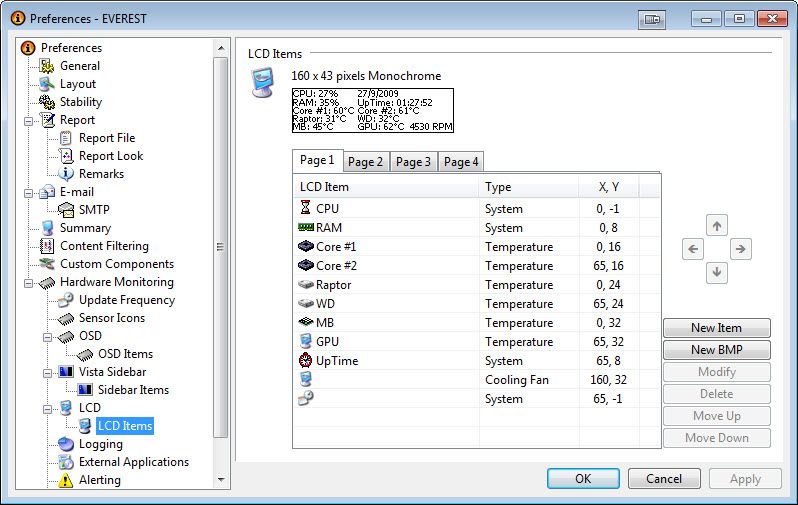This screenshot has height=505, width=798.
Task: Switch to Page 2 tab
Action: (x=365, y=162)
